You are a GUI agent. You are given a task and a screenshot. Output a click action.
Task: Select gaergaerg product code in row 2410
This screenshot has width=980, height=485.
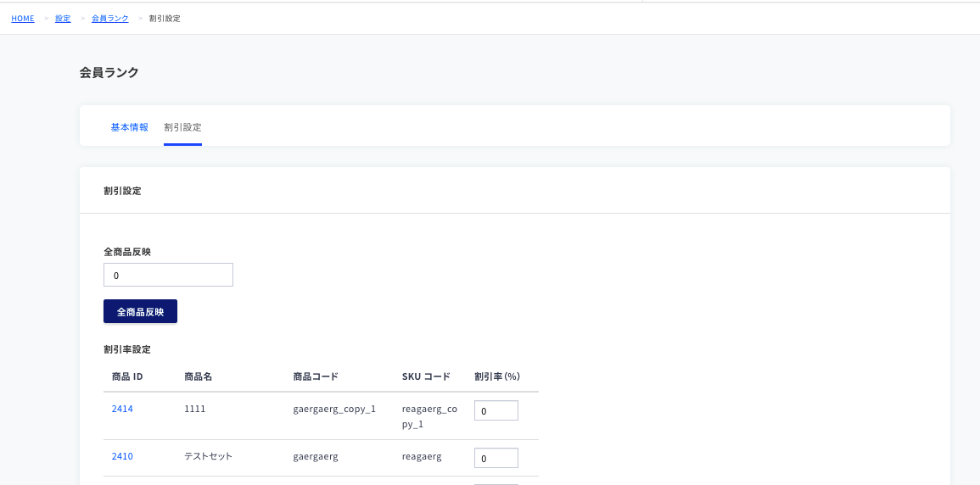tap(316, 457)
